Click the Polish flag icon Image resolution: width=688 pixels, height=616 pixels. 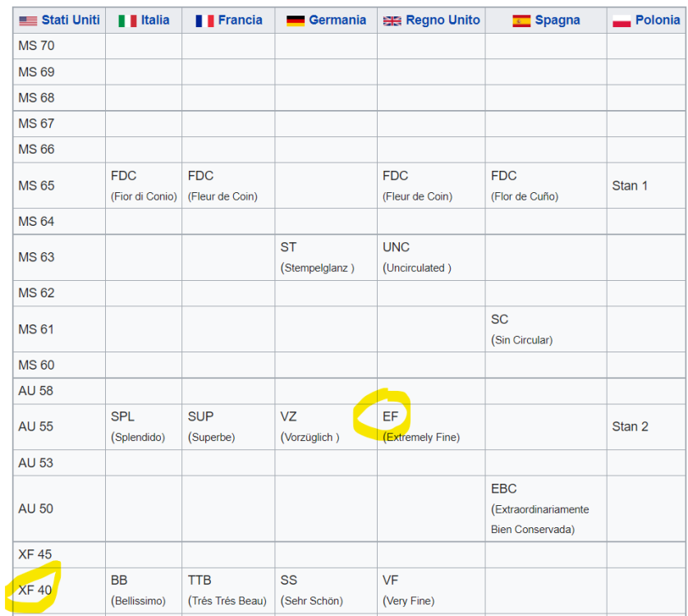point(621,21)
